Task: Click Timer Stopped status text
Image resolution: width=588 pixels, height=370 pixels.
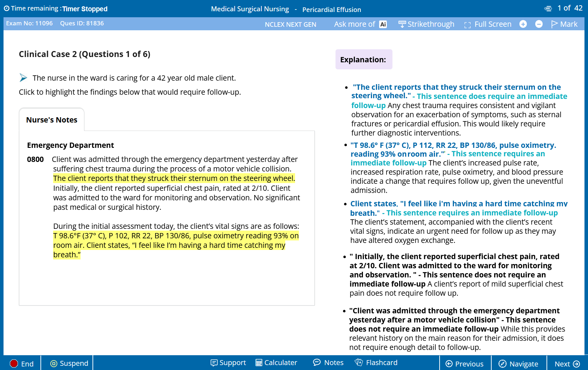Action: tap(85, 9)
